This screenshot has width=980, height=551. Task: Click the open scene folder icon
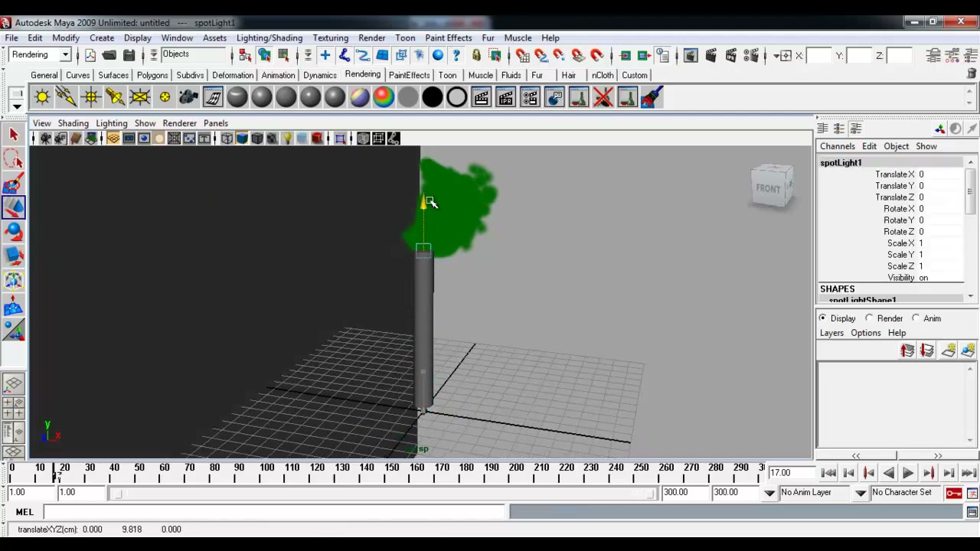click(109, 55)
